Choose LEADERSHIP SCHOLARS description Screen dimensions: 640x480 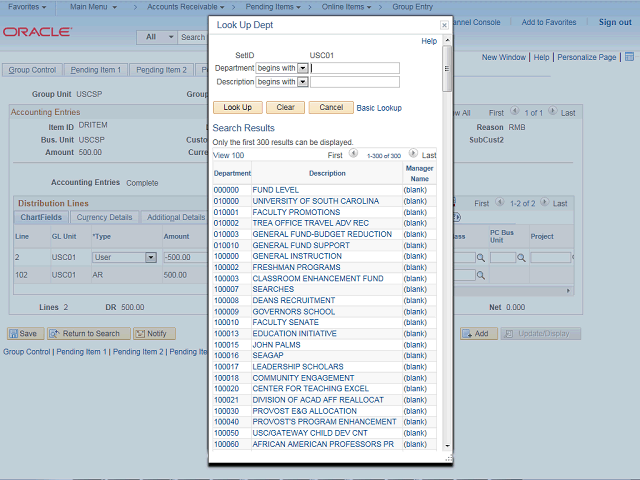pos(298,367)
